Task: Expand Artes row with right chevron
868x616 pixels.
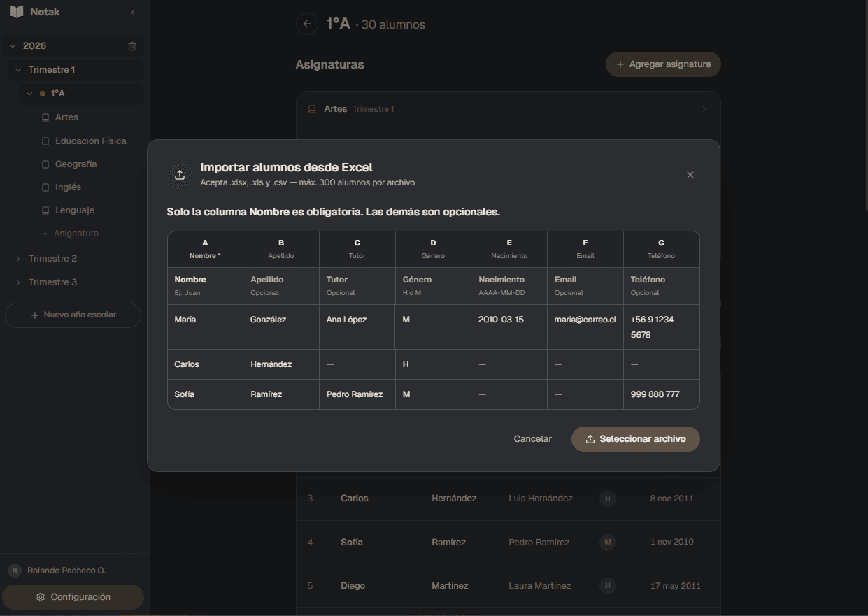Action: pos(704,109)
